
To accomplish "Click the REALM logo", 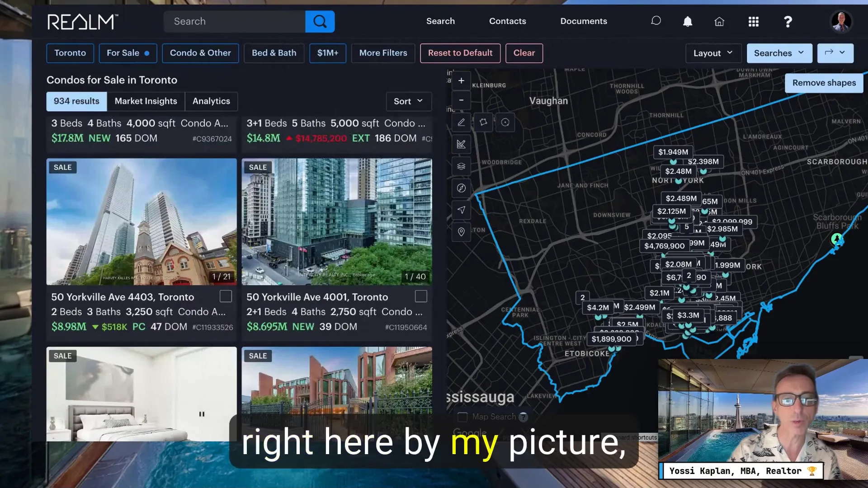I will tap(83, 22).
